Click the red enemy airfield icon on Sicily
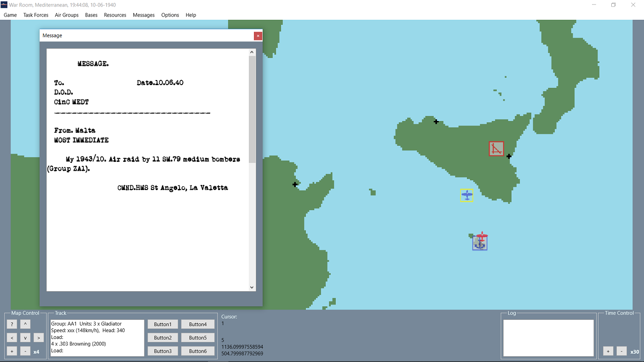The image size is (644, 362). coord(496,149)
